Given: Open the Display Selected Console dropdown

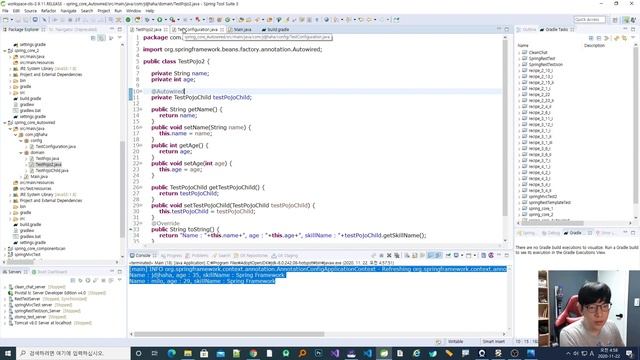Looking at the screenshot, I should point(462,256).
